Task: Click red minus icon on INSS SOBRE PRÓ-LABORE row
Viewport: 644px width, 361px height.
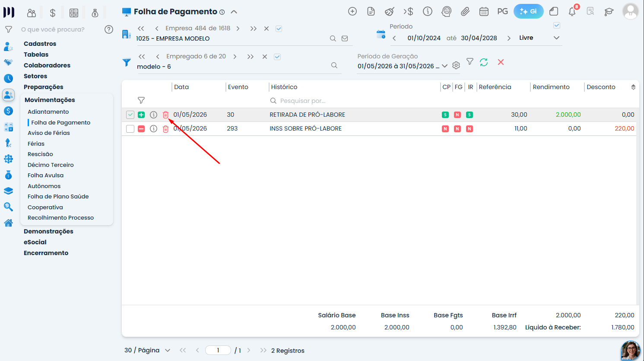Action: [x=141, y=129]
